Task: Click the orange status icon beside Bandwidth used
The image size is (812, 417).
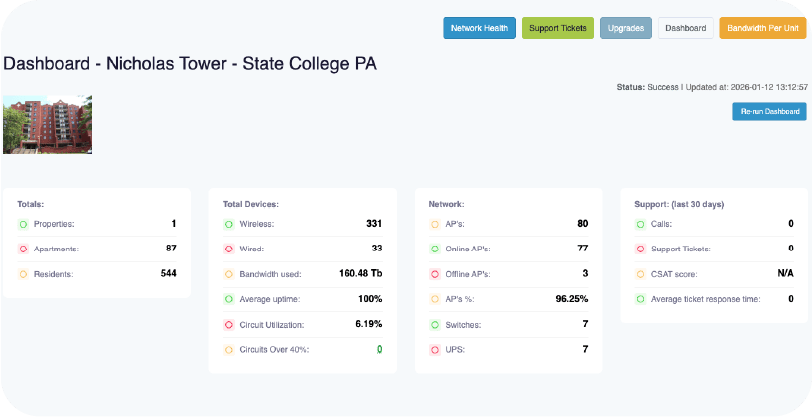Action: (229, 273)
